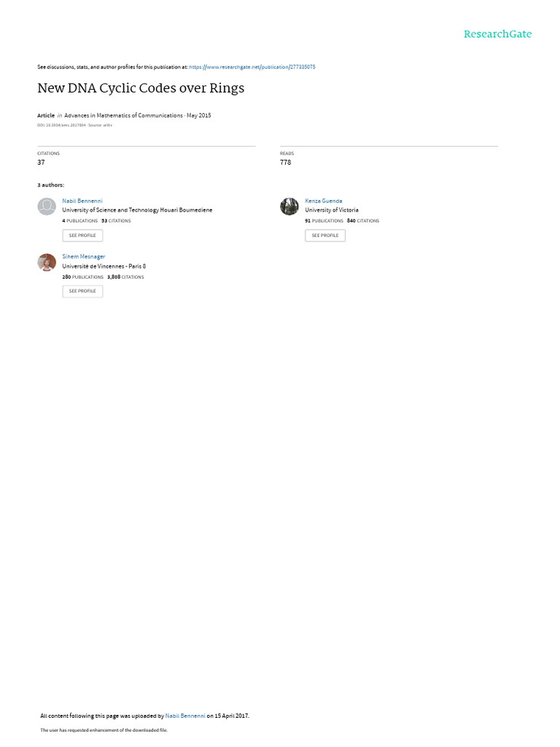
Task: Click SEE PROFILE under Sihem Mesnager
Action: tap(82, 291)
